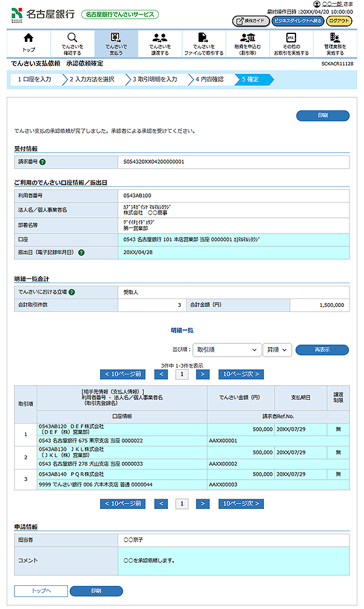This screenshot has width=364, height=609.
Task: Click the bottom 印刷 button
Action: [96, 591]
